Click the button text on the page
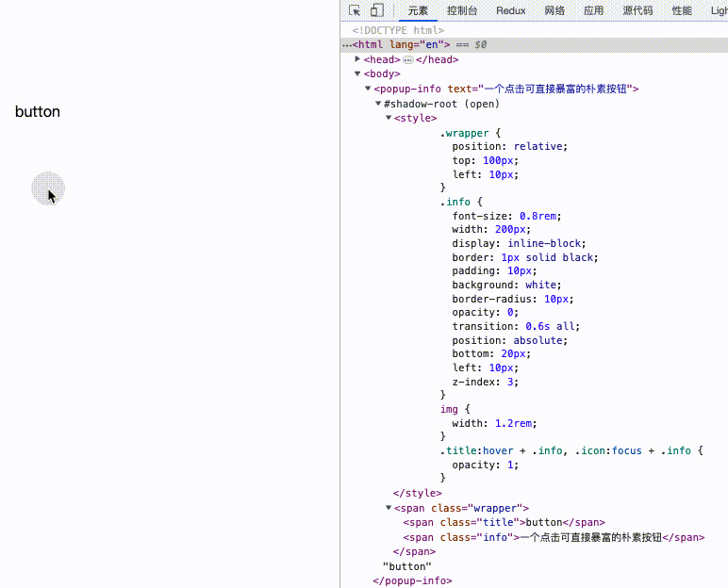 38,112
